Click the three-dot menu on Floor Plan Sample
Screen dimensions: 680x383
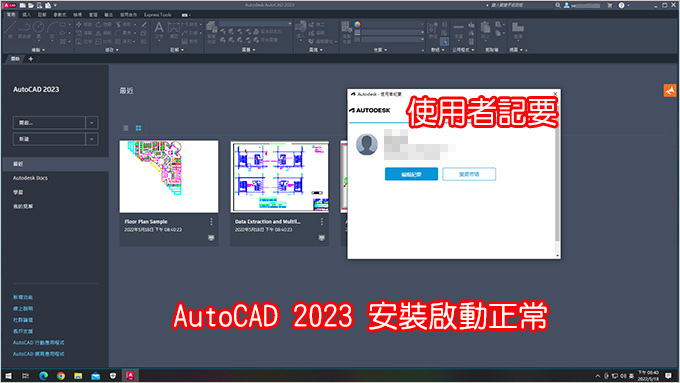coord(211,222)
